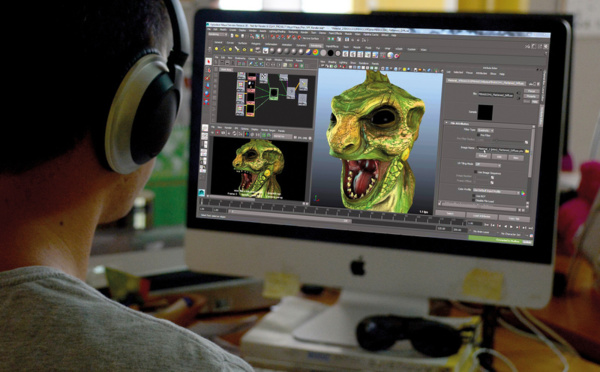Click the Ambient Light icon on the Rendering shelf
Viewport: 600px width, 372px height.
[x=217, y=49]
